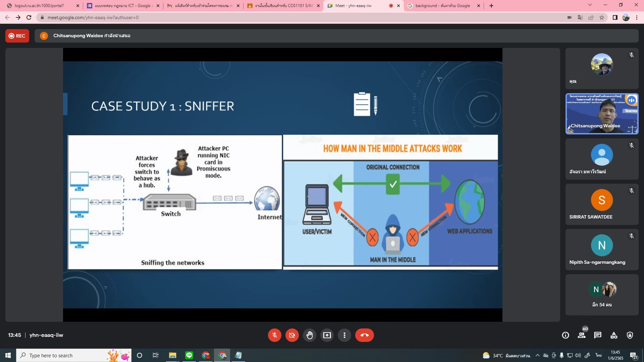Image resolution: width=644 pixels, height=362 pixels.
Task: Click Chitsanupong Waidee presenting banner
Action: (91, 36)
